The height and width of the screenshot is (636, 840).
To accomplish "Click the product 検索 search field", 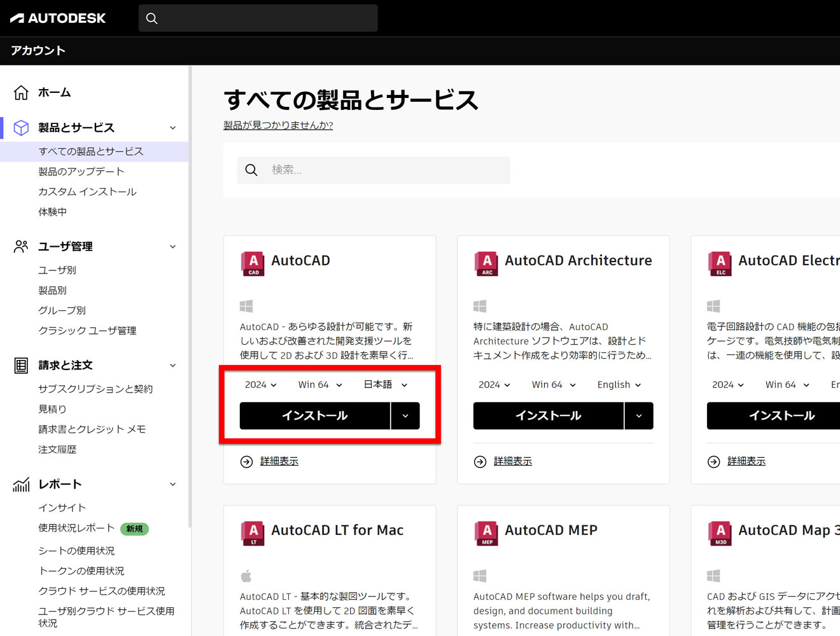I will pyautogui.click(x=373, y=170).
